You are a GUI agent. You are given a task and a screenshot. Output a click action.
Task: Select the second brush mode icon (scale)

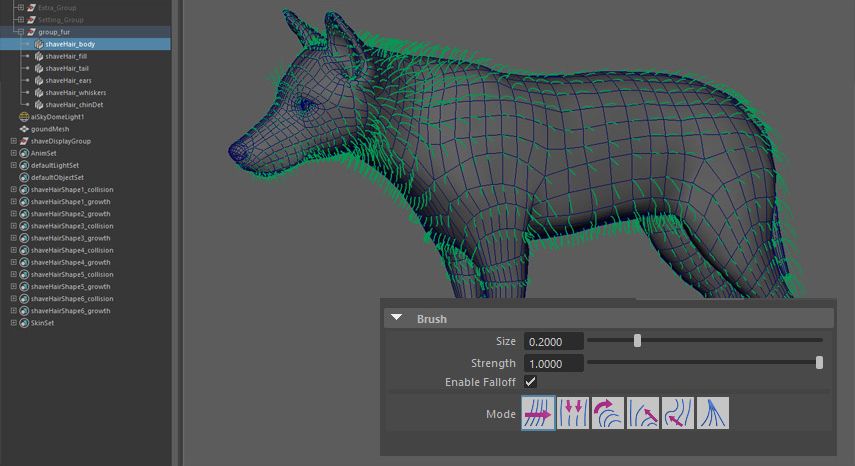click(573, 413)
